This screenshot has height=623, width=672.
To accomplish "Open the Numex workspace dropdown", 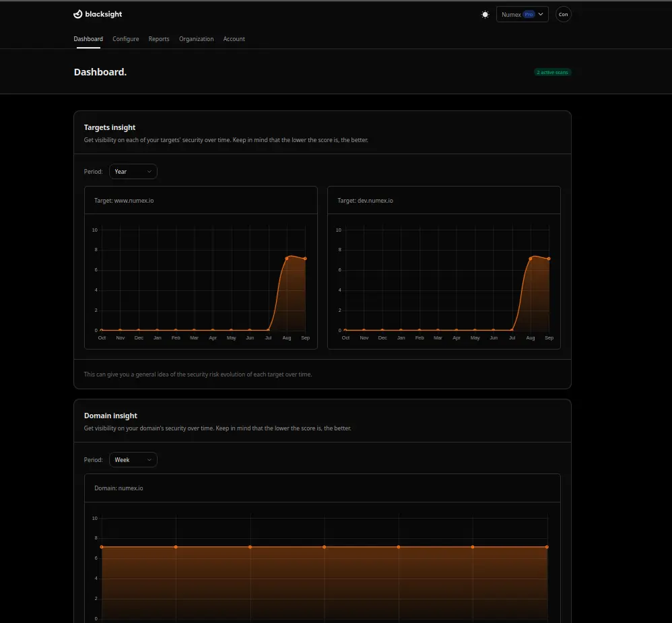I will 522,13.
